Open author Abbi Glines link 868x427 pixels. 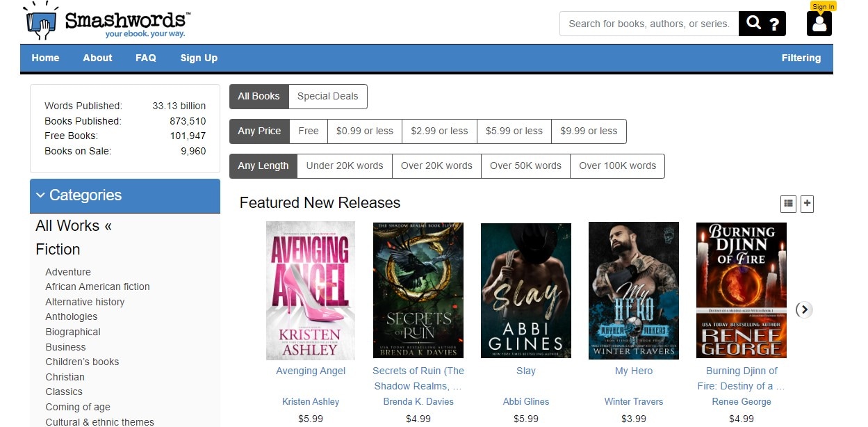pos(526,401)
